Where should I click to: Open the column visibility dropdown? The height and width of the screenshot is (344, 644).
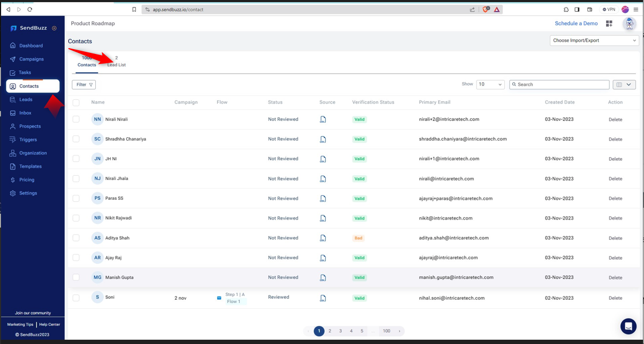pos(624,84)
